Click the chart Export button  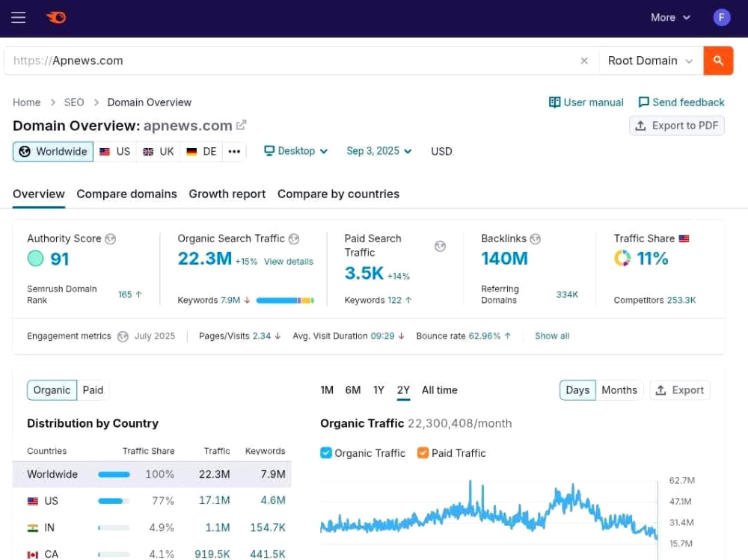(680, 390)
